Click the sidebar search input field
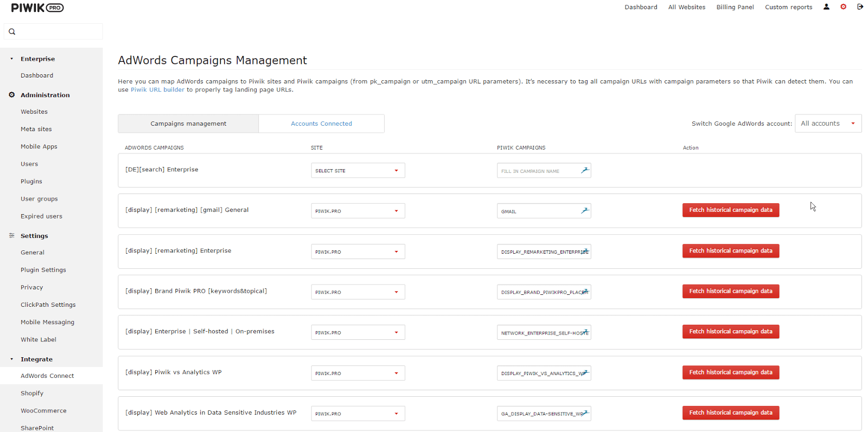 click(53, 31)
